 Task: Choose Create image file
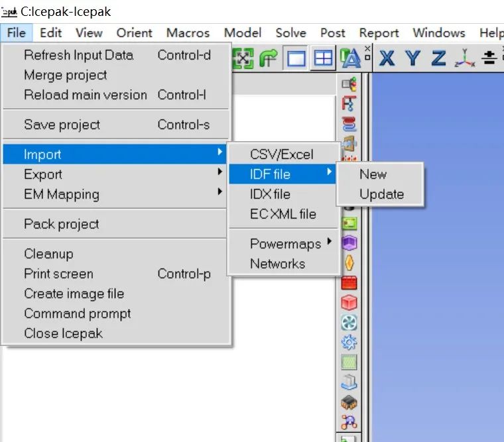pos(115,294)
